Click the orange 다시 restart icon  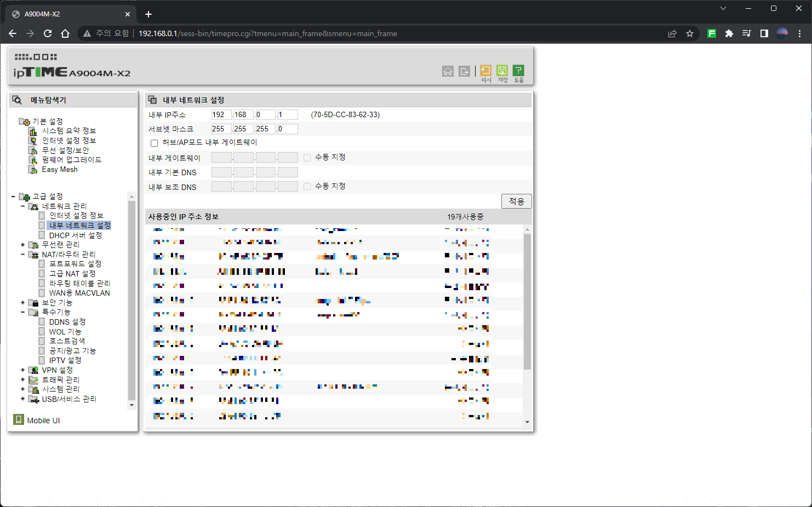(x=485, y=71)
